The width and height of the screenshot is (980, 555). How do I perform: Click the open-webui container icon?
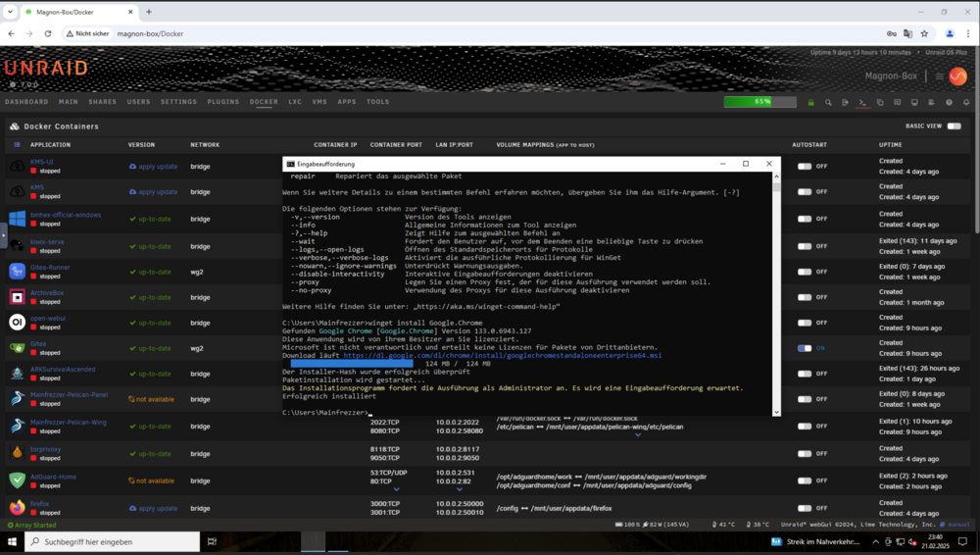coord(17,323)
